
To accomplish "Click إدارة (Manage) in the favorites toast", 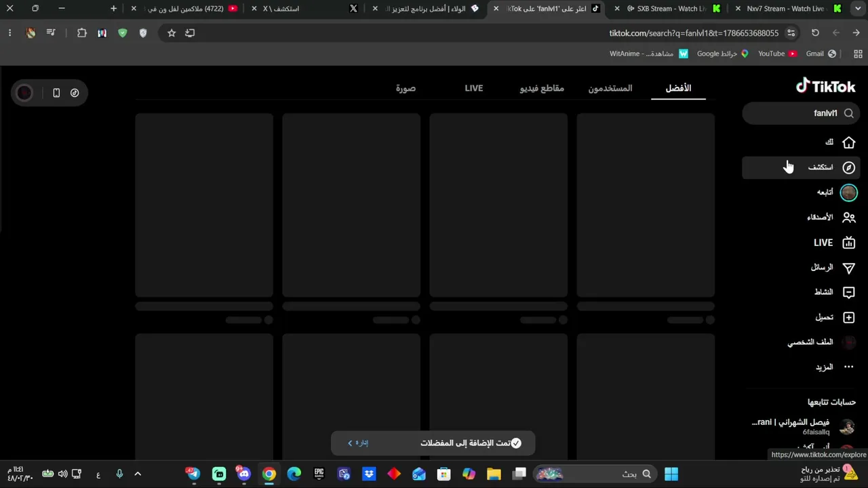I will pos(359,443).
